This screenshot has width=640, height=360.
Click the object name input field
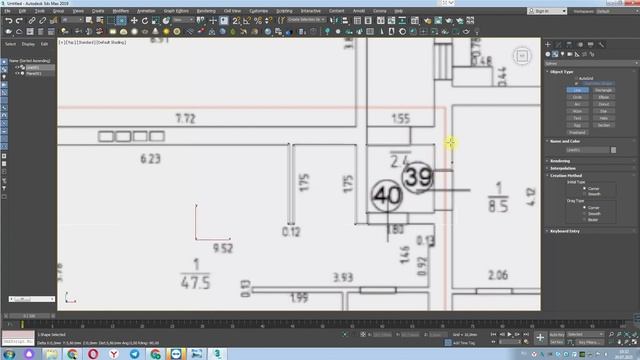pyautogui.click(x=587, y=150)
